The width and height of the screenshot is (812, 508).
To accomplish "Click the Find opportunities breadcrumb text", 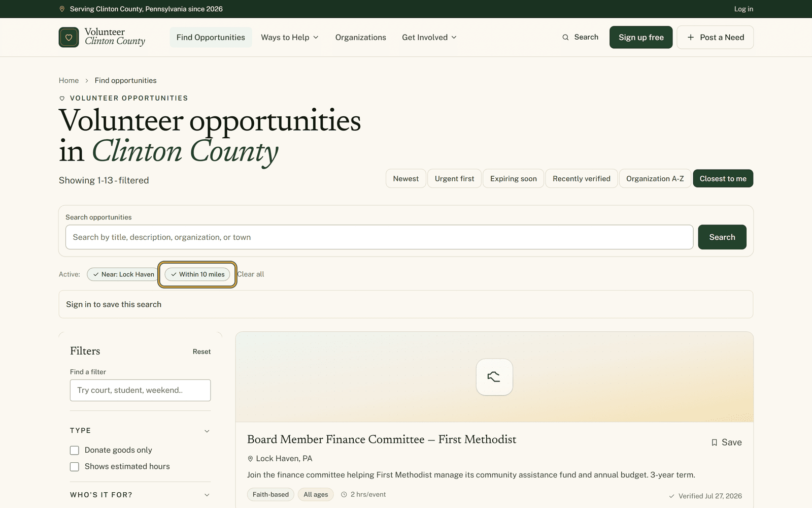I will pyautogui.click(x=125, y=81).
